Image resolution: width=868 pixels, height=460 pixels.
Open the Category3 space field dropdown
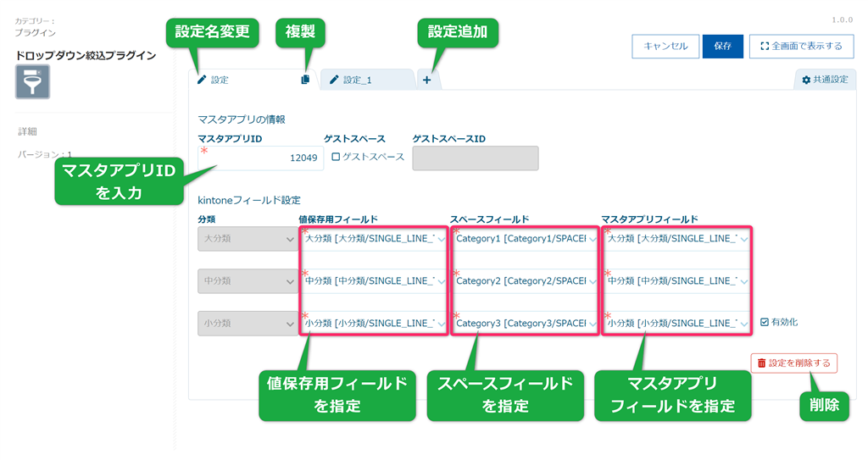click(x=526, y=324)
